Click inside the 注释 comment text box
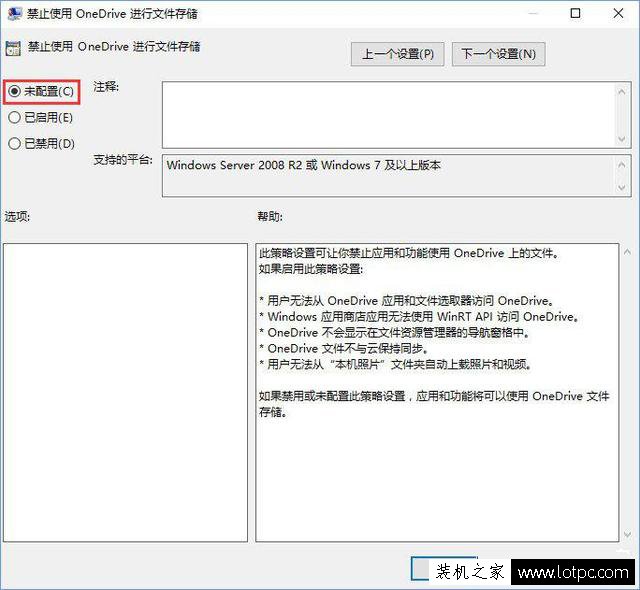The width and height of the screenshot is (640, 590). point(388,115)
